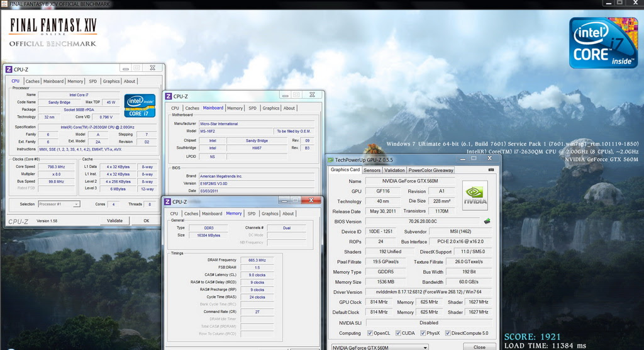Click the GPU-Z screenshot camera icon
The width and height of the screenshot is (644, 350).
click(491, 170)
